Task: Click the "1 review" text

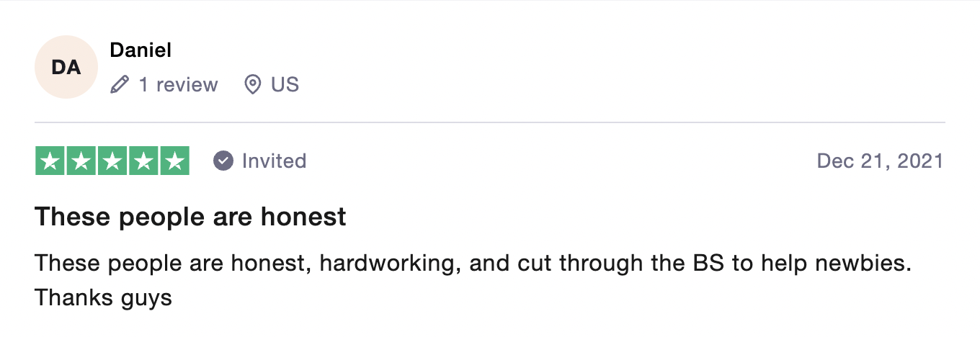Action: click(x=178, y=85)
